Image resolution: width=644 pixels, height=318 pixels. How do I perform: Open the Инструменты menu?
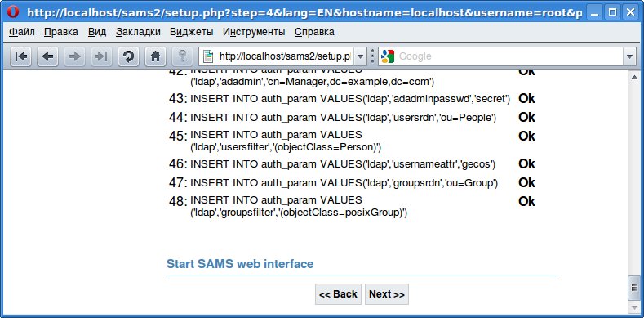pos(254,32)
